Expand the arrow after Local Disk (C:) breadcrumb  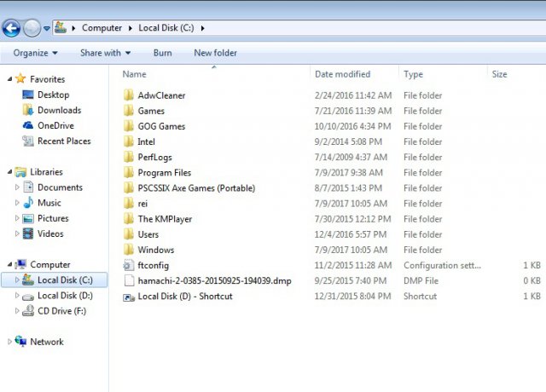point(202,28)
